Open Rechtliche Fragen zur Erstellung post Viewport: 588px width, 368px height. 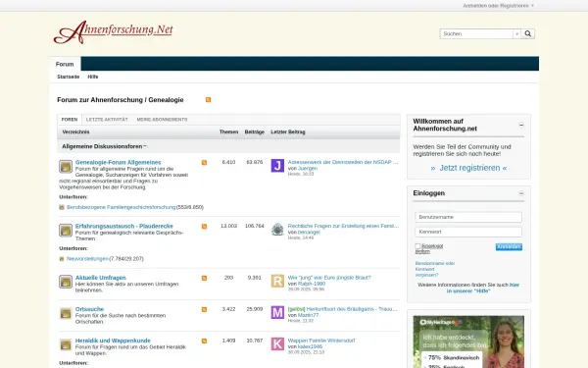coord(343,226)
